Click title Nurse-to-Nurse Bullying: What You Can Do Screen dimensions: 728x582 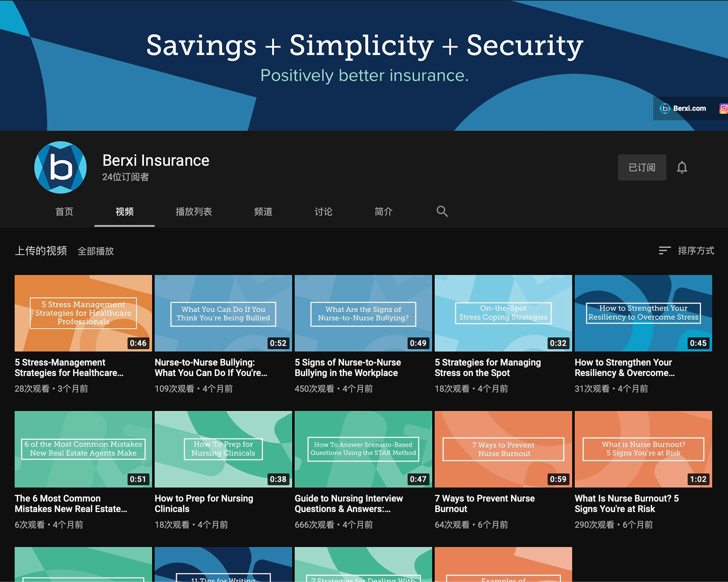point(211,368)
